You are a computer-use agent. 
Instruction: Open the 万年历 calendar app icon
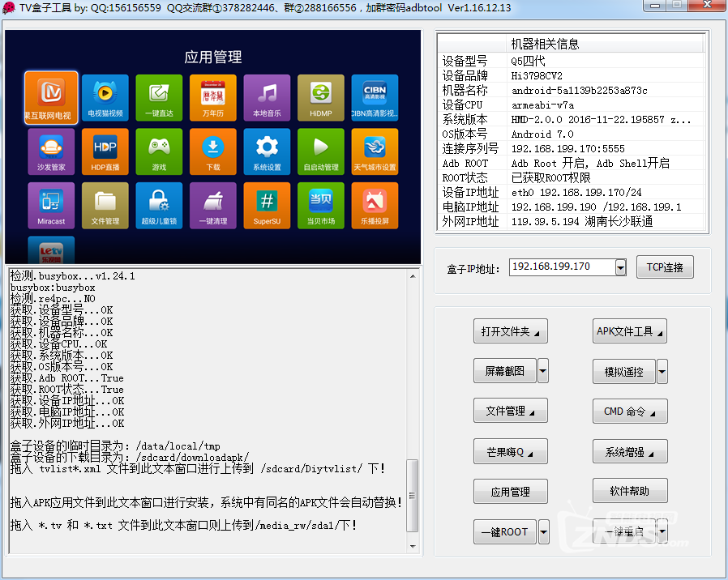(x=212, y=97)
